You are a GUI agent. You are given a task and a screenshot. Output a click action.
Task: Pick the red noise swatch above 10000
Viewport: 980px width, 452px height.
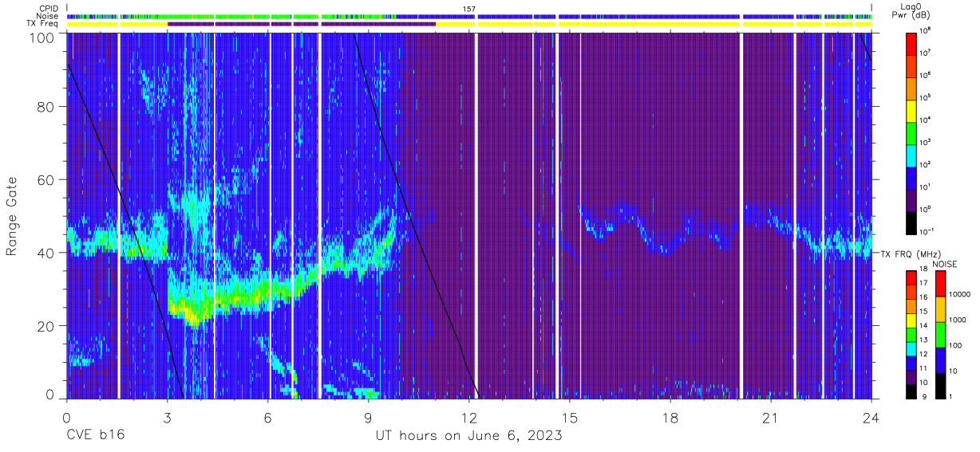(x=940, y=284)
